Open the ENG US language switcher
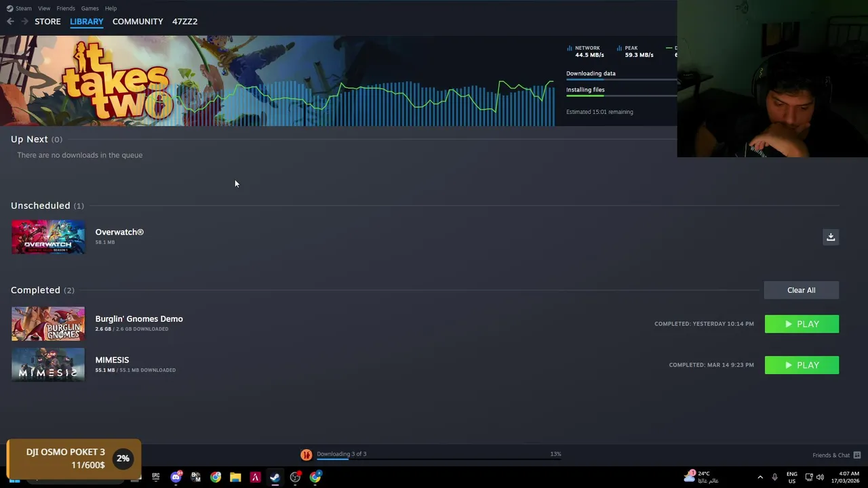Viewport: 868px width, 488px height. coord(792,477)
